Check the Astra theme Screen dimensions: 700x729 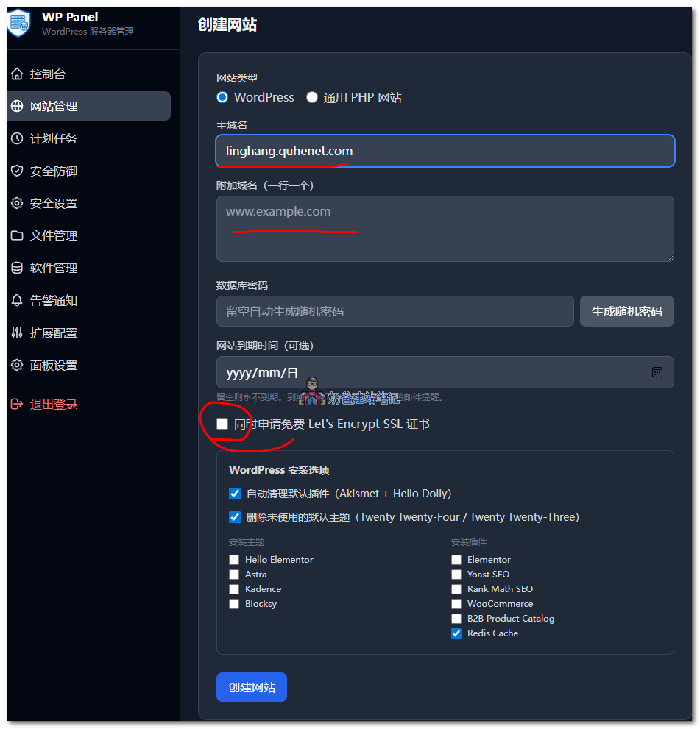(x=234, y=575)
